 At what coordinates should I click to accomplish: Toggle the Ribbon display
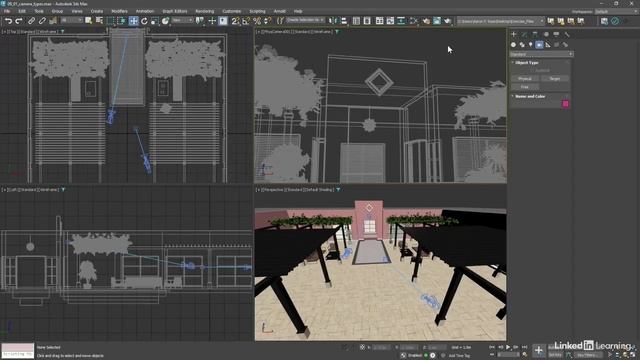tap(380, 21)
